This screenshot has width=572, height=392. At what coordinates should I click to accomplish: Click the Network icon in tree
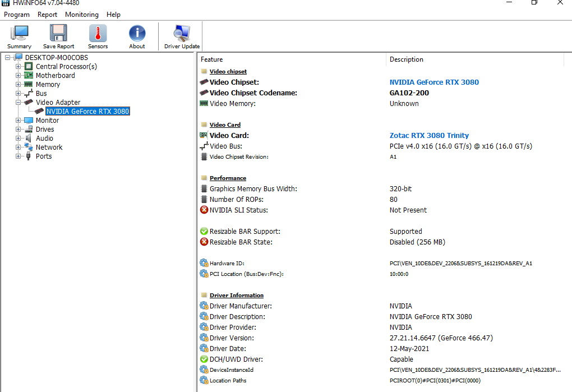coord(29,147)
